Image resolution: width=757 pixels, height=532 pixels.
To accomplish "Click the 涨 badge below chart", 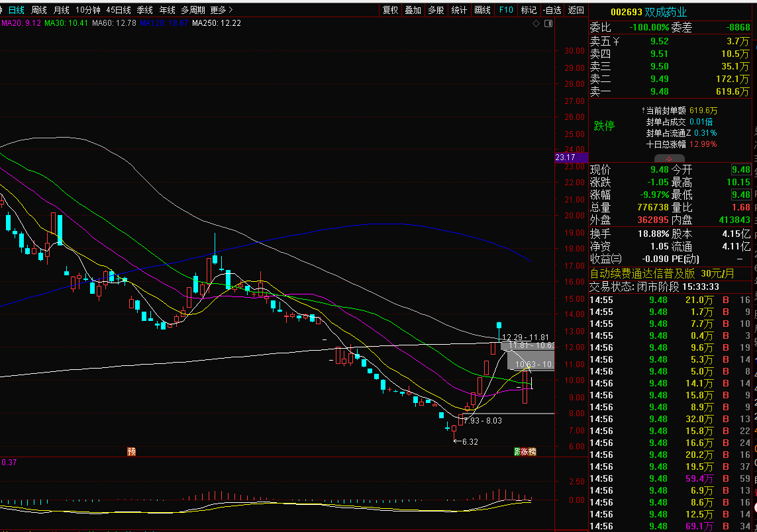I will click(x=525, y=452).
